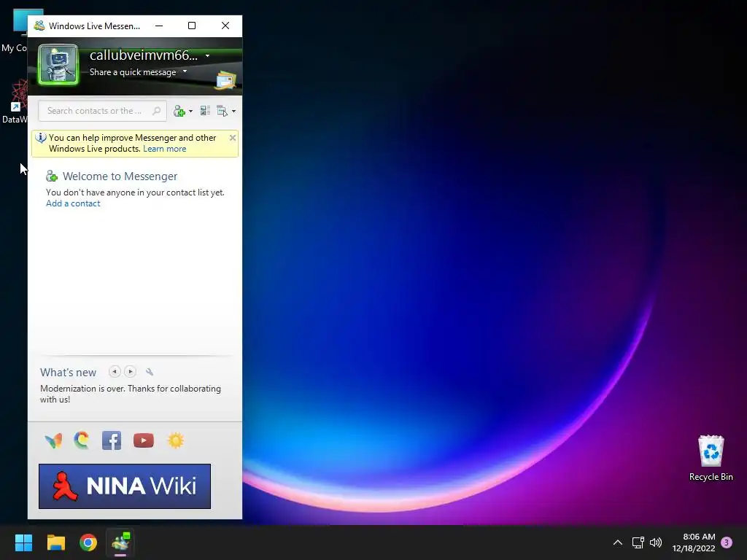Open the Windows Start menu

point(23,542)
